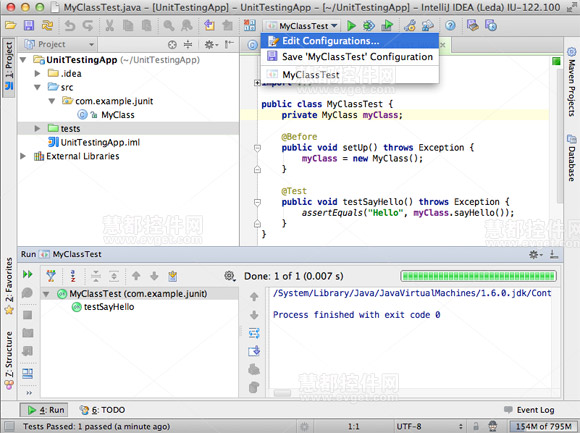The height and width of the screenshot is (433, 580).
Task: Expand the tests folder
Action: click(37, 128)
